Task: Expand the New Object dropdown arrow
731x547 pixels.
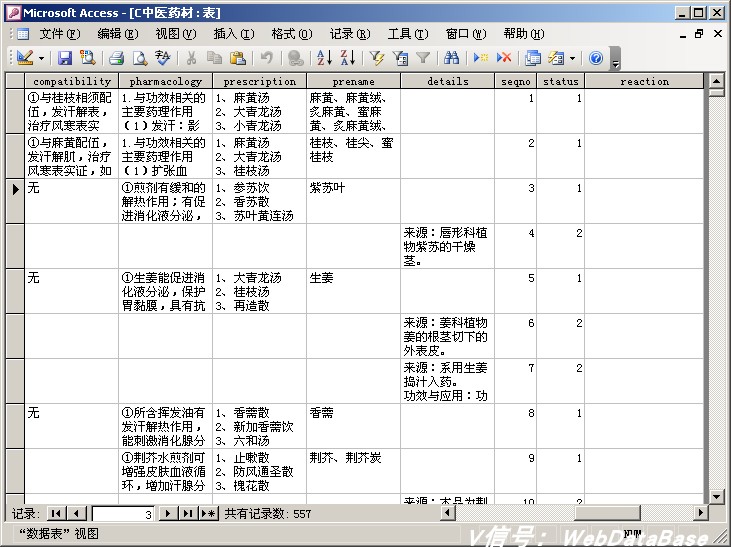Action: tap(572, 58)
